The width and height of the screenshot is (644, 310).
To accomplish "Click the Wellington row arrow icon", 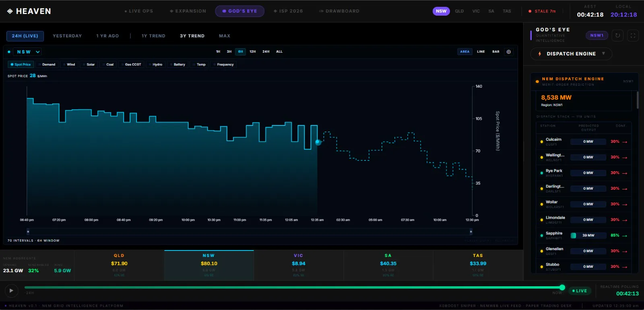I will pyautogui.click(x=625, y=158).
